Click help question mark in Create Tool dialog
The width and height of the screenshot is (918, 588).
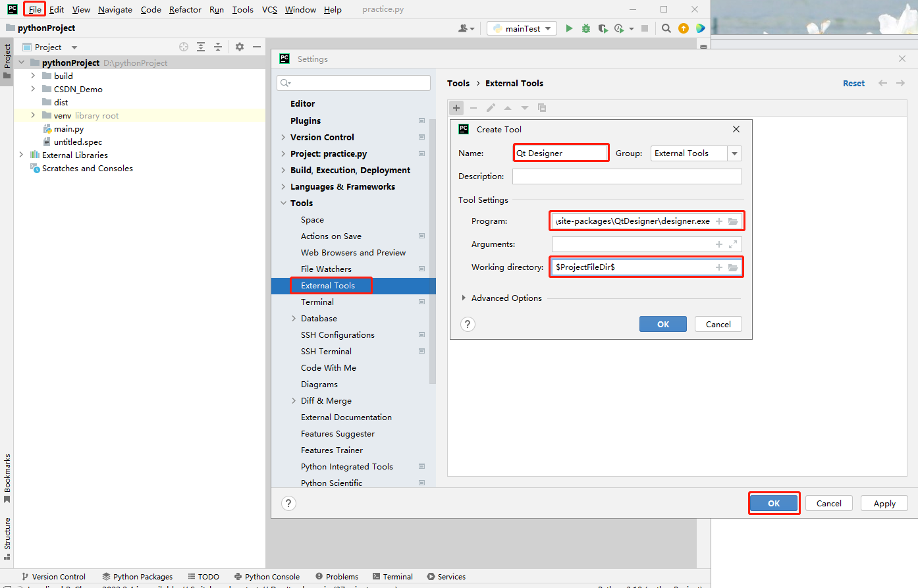[468, 324]
